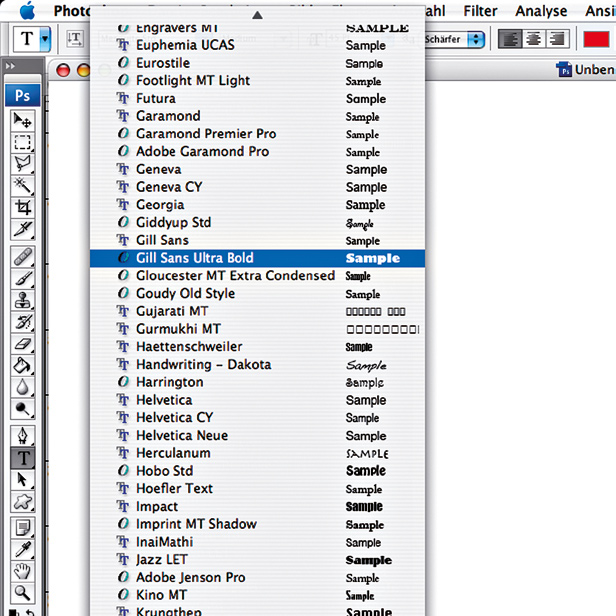Center text alignment in options bar

(x=534, y=39)
